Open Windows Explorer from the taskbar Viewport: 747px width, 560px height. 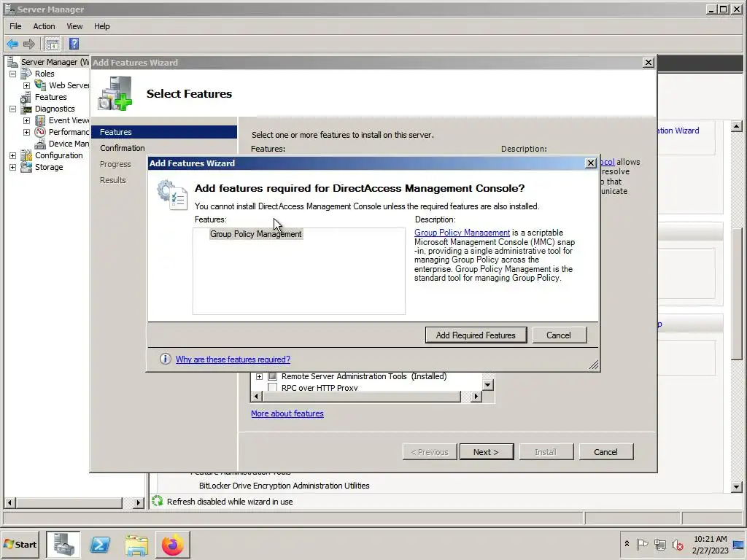coord(136,545)
